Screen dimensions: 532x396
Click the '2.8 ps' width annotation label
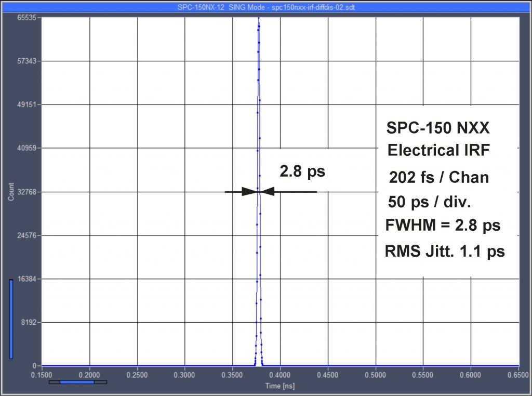point(302,171)
